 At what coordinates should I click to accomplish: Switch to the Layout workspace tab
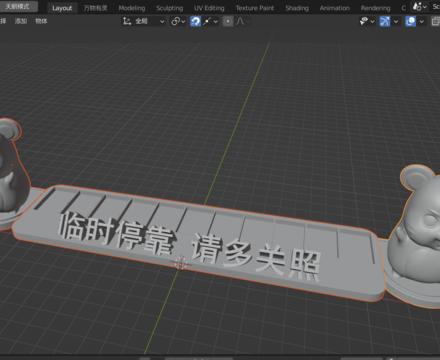pyautogui.click(x=62, y=8)
